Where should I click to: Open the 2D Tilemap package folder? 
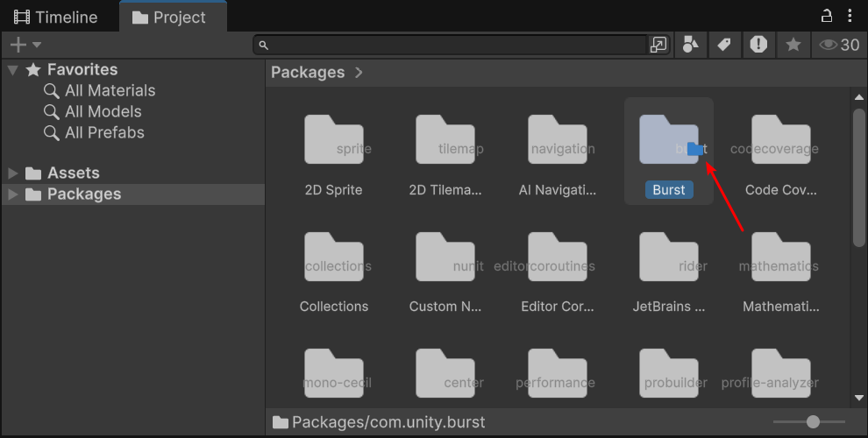[x=445, y=139]
